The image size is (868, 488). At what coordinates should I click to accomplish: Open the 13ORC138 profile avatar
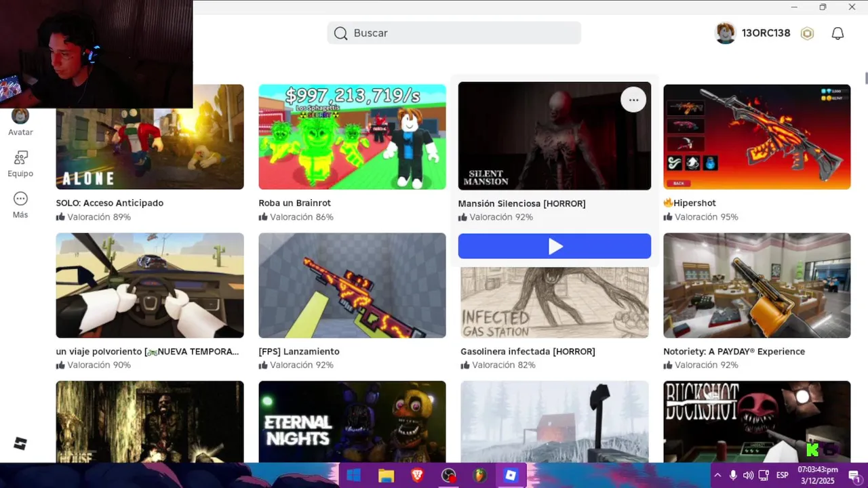point(726,33)
